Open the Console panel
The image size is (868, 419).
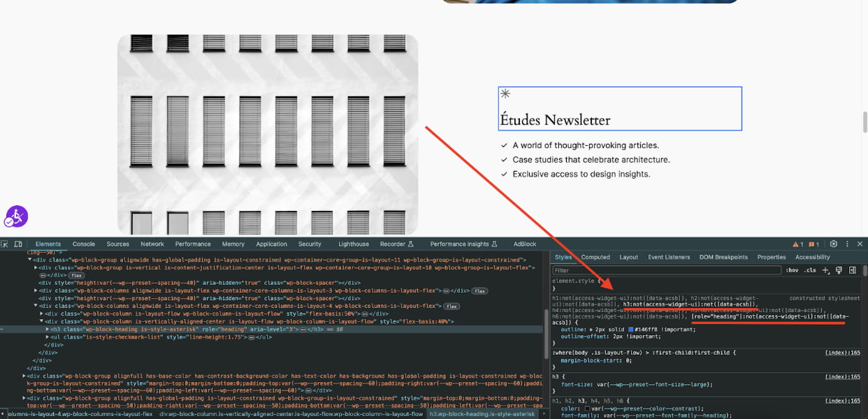(83, 244)
